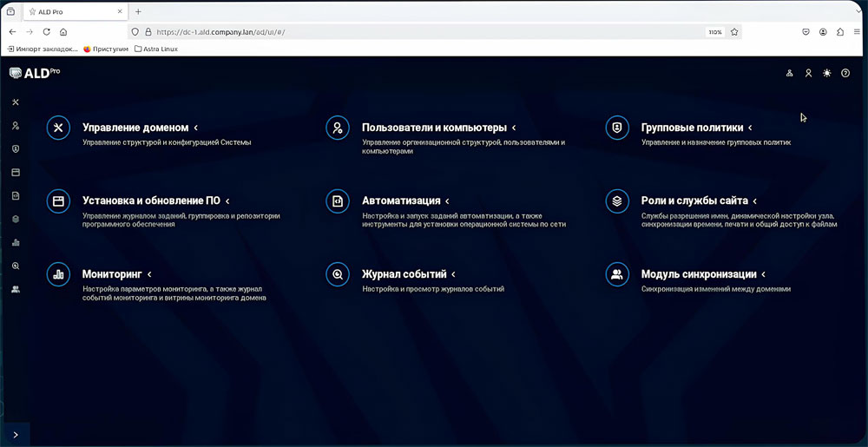
Task: Click the Журнал событий magnifier icon
Action: point(337,274)
